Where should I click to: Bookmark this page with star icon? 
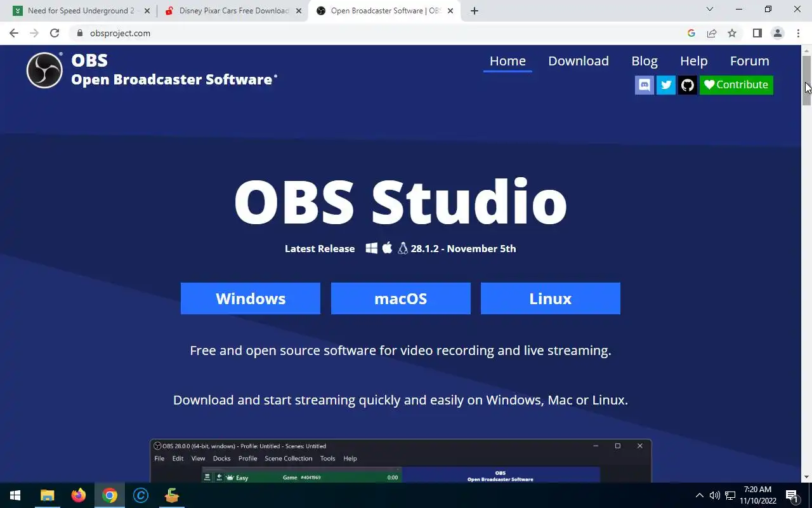[x=732, y=33]
